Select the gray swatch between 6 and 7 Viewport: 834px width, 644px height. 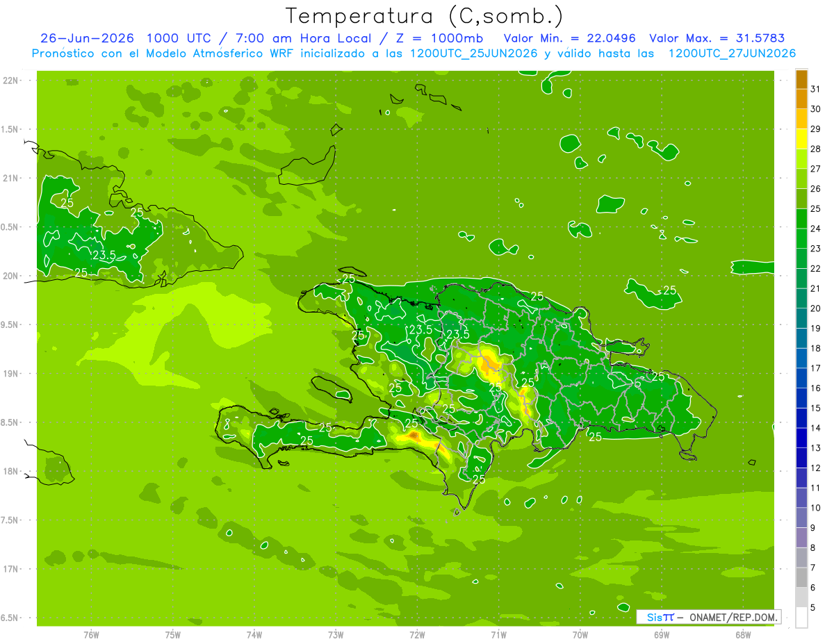tap(801, 578)
